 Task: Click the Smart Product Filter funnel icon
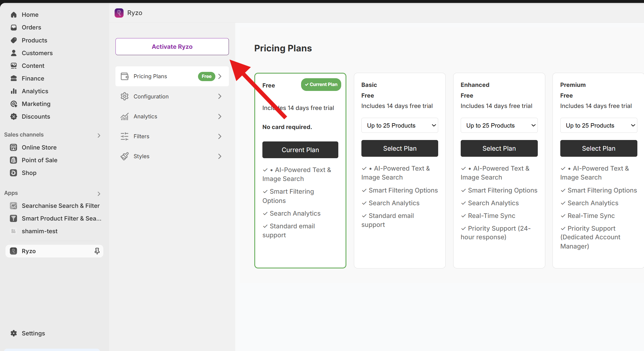click(x=14, y=219)
